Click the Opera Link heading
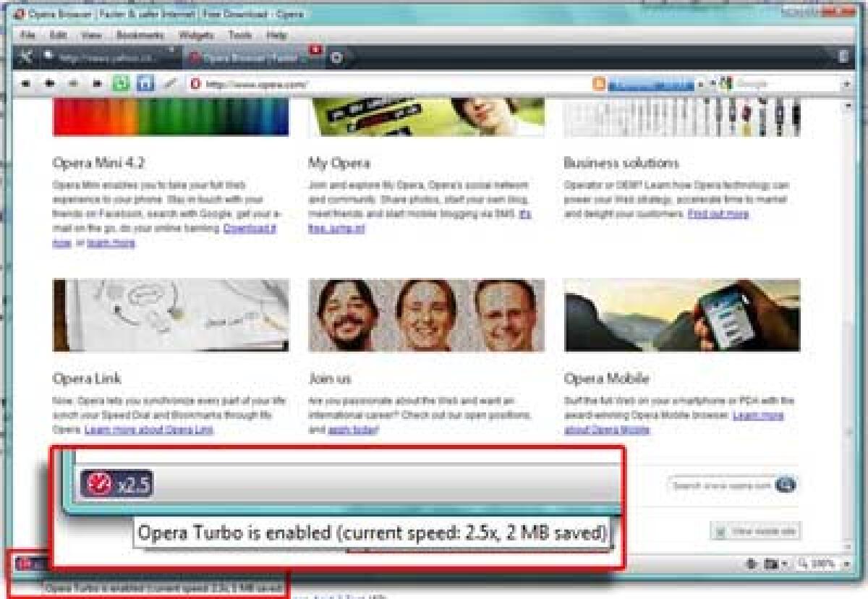The image size is (868, 599). [x=87, y=378]
